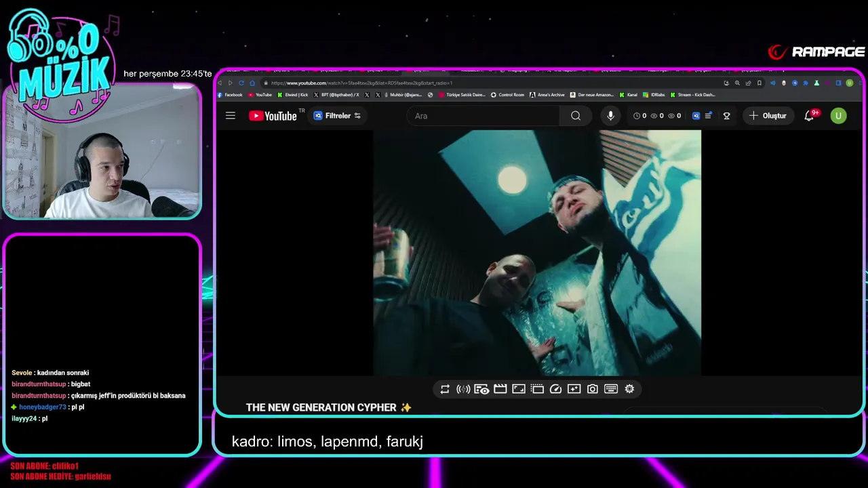The image size is (868, 488).
Task: Click the full-window expand icon in player toolbar
Action: (519, 389)
